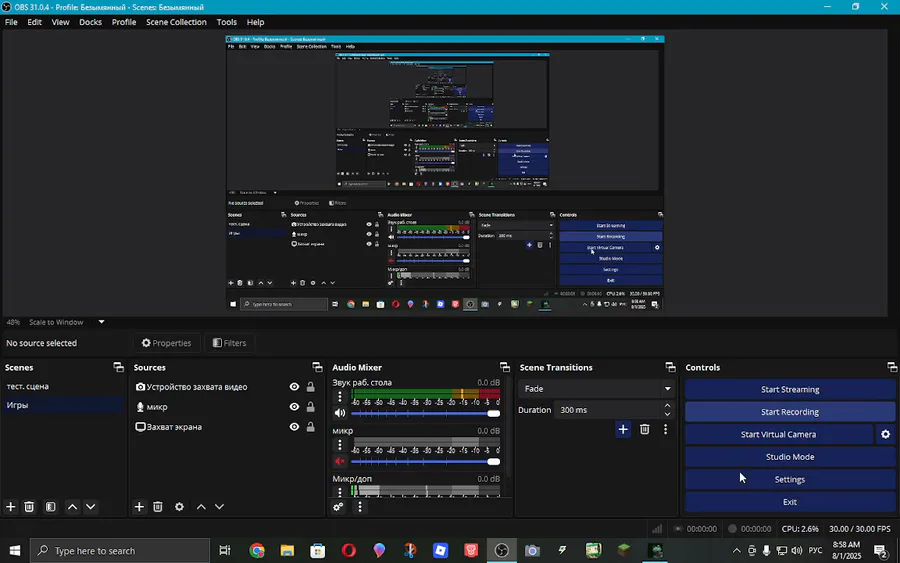The height and width of the screenshot is (563, 900).
Task: Click the Filters button
Action: point(230,343)
